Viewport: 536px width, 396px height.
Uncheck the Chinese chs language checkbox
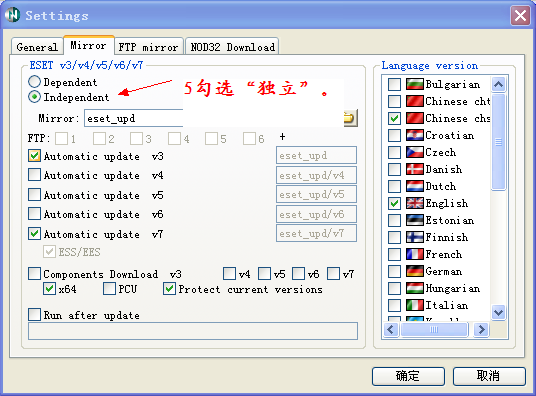pos(394,118)
